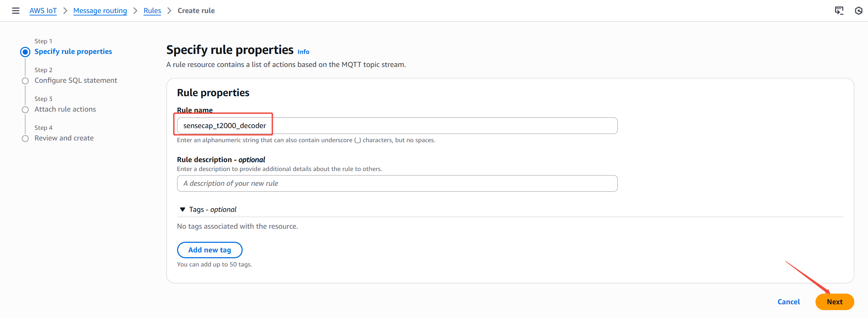Open Info link beside page heading
This screenshot has height=318, width=868.
[x=303, y=52]
